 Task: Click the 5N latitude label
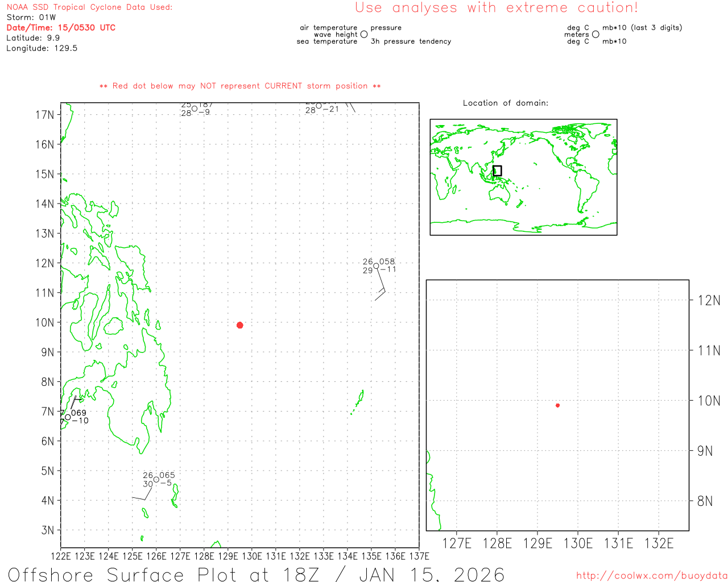pyautogui.click(x=48, y=471)
